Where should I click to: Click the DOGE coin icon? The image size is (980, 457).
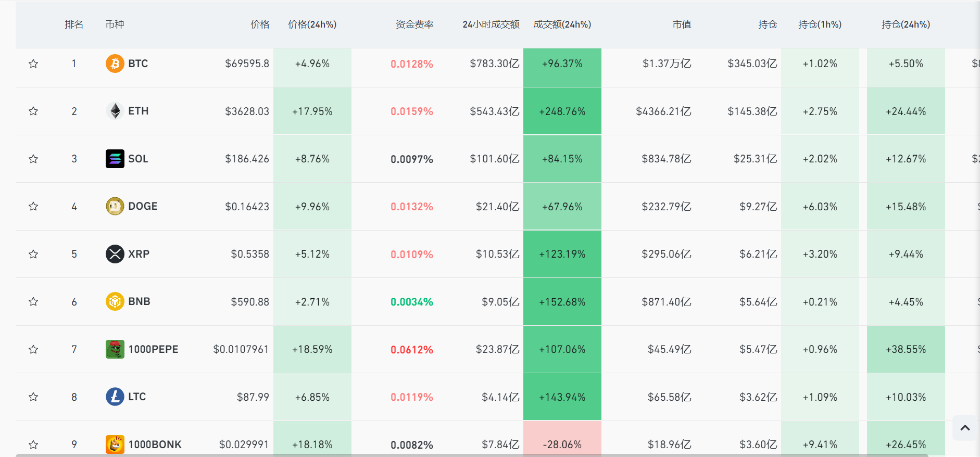tap(115, 206)
